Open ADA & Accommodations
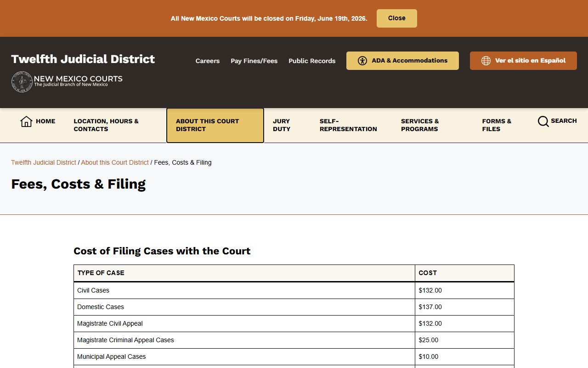Viewport: 588px width, 368px height. (402, 61)
